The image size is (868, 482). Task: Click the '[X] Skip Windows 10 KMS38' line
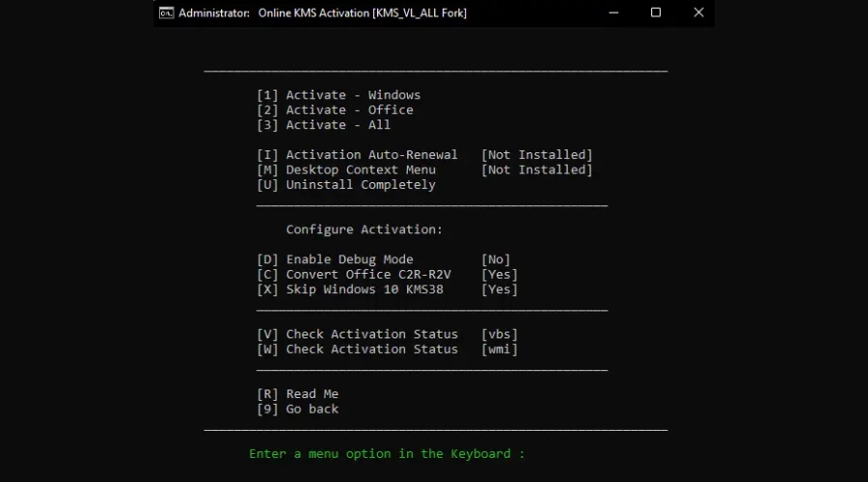pyautogui.click(x=349, y=289)
